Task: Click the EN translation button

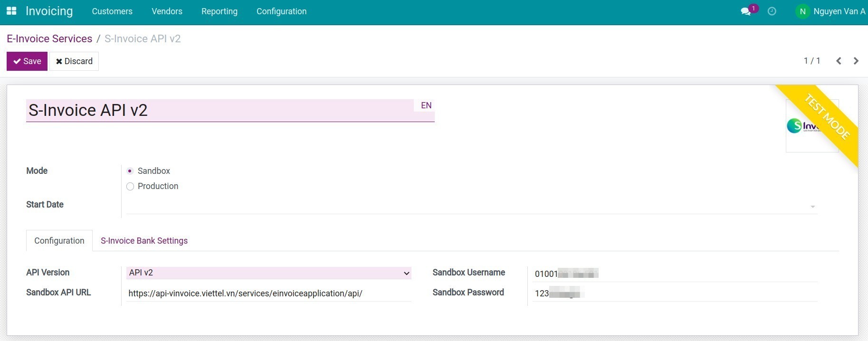Action: [426, 105]
